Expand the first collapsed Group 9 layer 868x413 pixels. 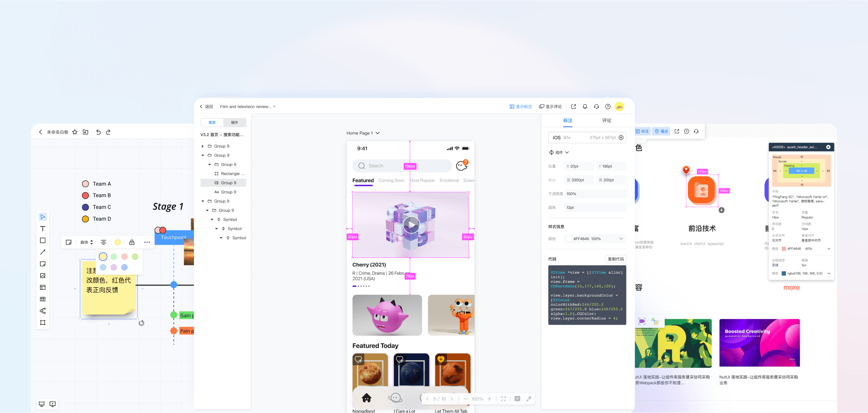click(203, 146)
